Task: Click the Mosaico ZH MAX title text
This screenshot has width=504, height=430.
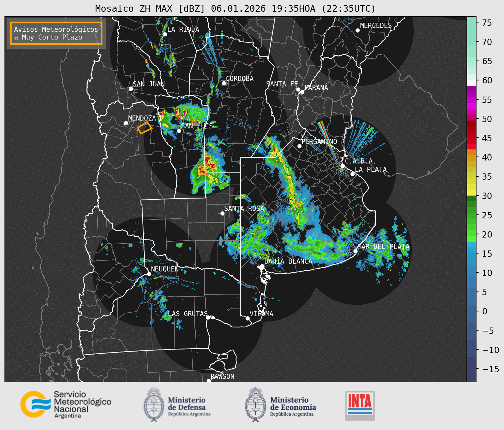Action: click(x=235, y=9)
